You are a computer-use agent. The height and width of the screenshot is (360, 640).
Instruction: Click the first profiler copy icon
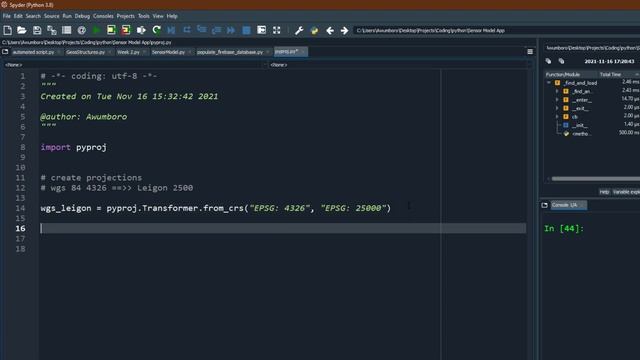[549, 61]
